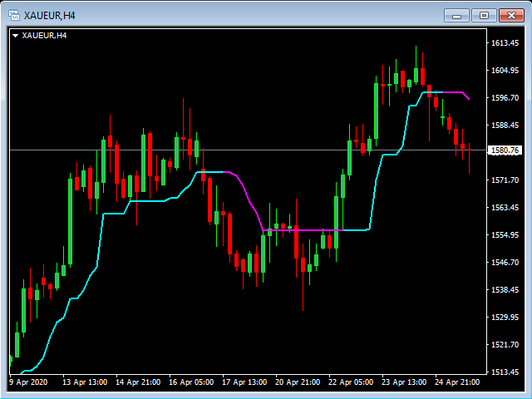
Task: Minimize the XAUEUR,H4 chart window
Action: [x=456, y=16]
